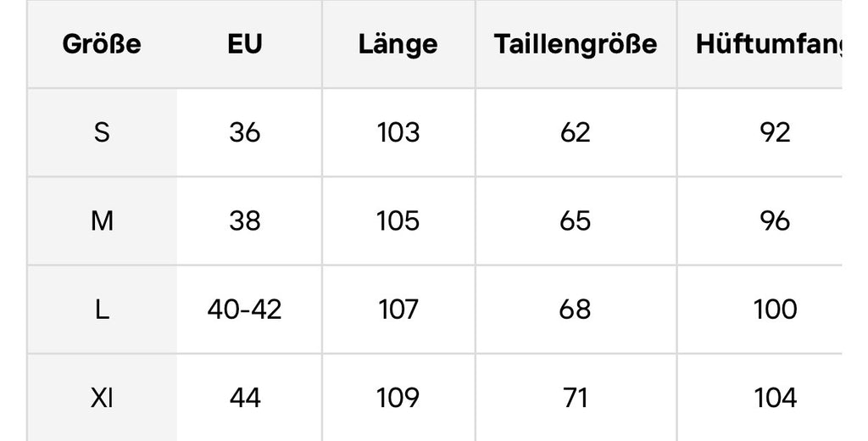
Task: Select the XL size row label
Action: pyautogui.click(x=102, y=397)
